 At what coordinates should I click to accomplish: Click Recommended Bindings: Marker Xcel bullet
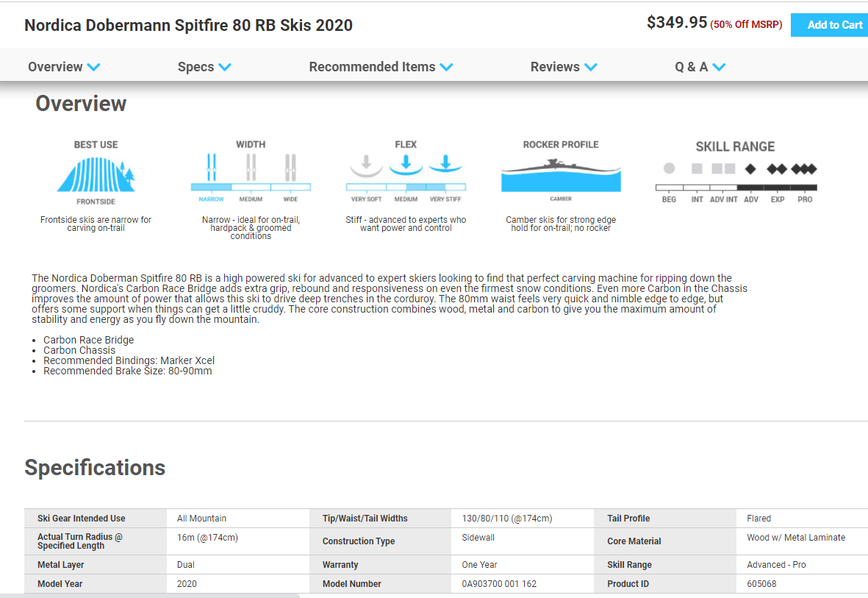[129, 360]
